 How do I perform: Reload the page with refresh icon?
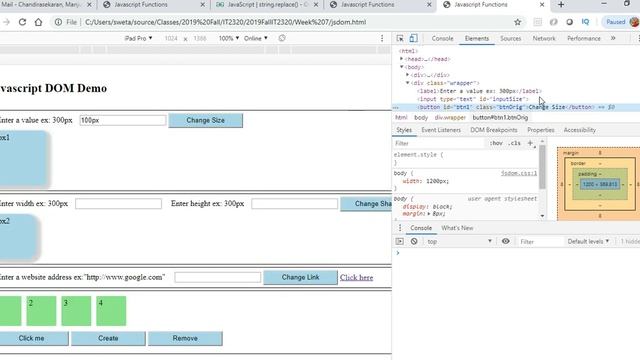(x=22, y=22)
